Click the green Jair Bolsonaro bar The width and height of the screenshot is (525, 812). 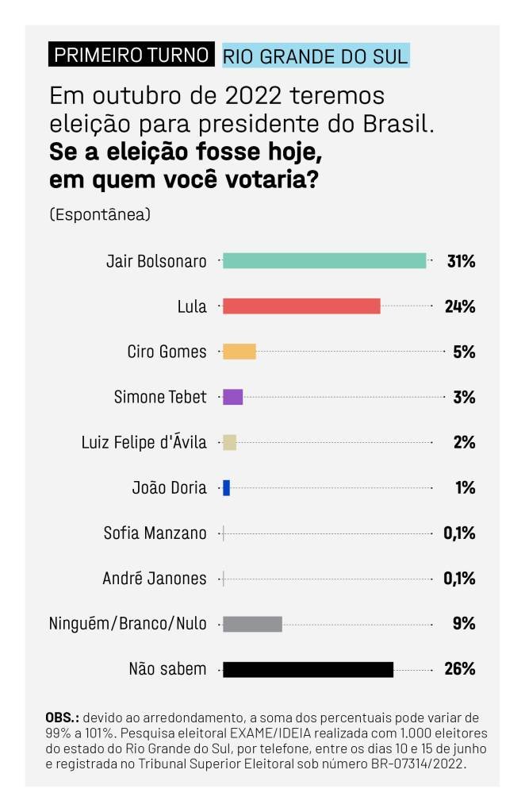point(324,261)
